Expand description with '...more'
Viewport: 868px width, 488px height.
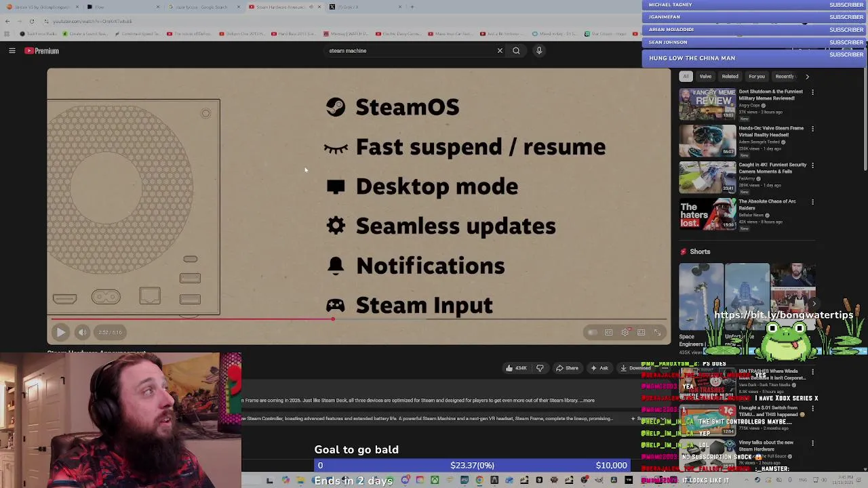[x=587, y=401]
